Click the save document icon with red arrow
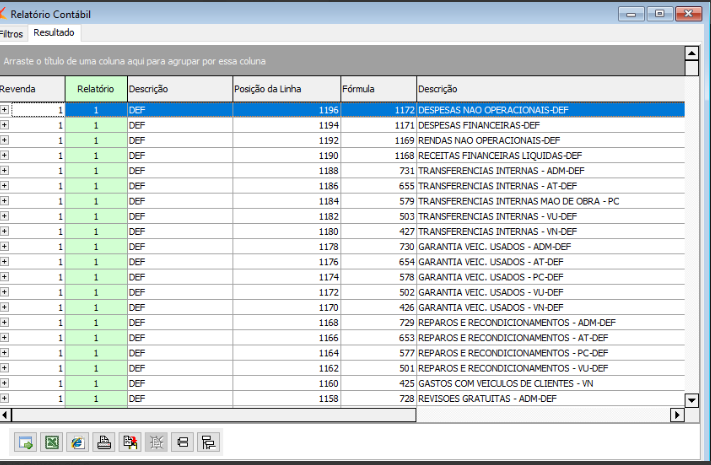Viewport: 711px width, 465px height. (x=130, y=442)
